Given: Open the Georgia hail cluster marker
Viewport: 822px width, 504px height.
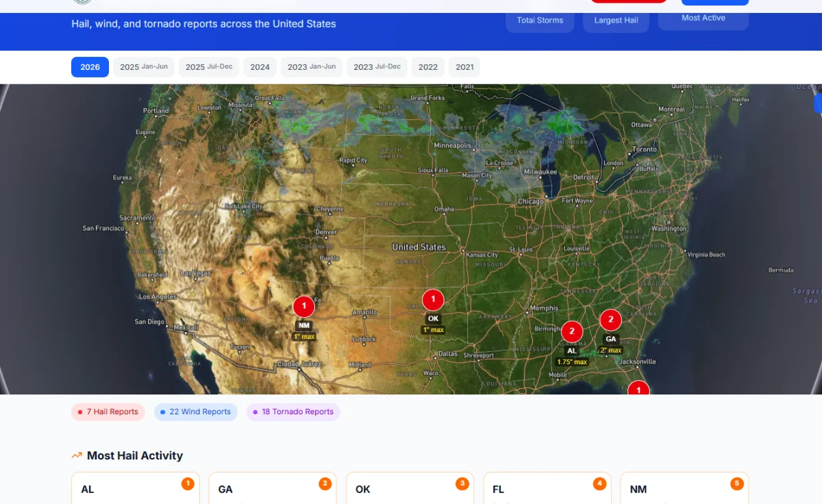Looking at the screenshot, I should pyautogui.click(x=610, y=320).
